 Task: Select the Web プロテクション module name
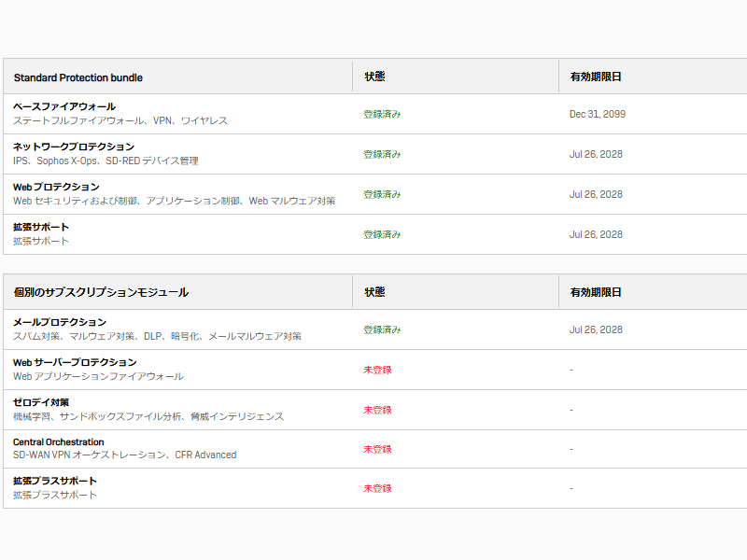coord(56,187)
